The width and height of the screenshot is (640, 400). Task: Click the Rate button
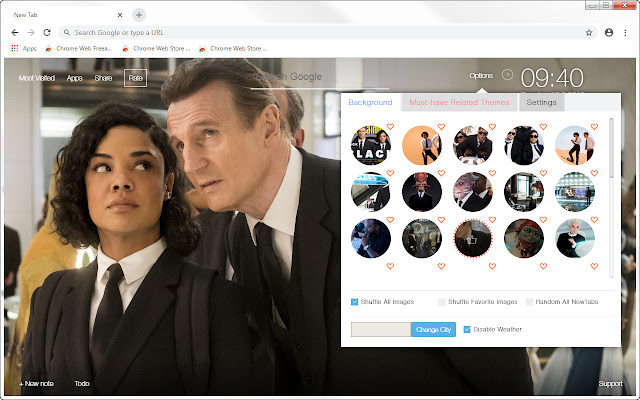(x=136, y=78)
